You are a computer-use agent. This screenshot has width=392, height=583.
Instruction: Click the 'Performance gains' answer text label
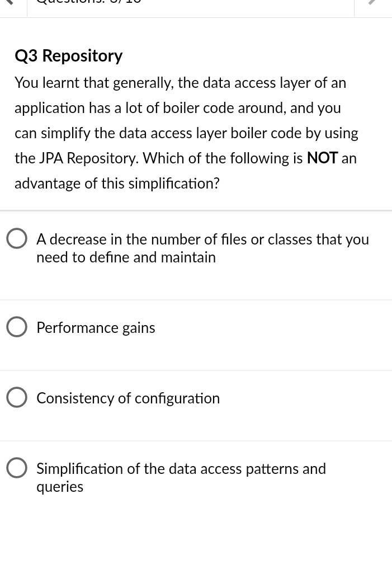[x=96, y=327]
